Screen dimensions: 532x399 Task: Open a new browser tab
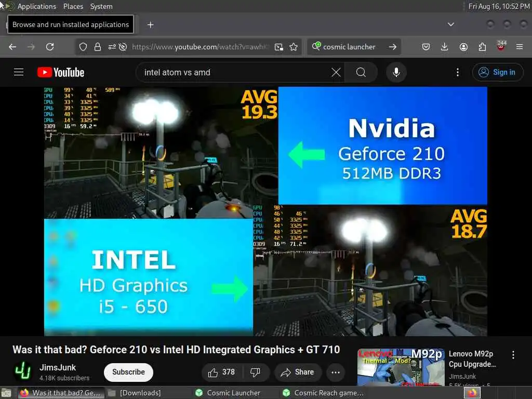tap(151, 25)
